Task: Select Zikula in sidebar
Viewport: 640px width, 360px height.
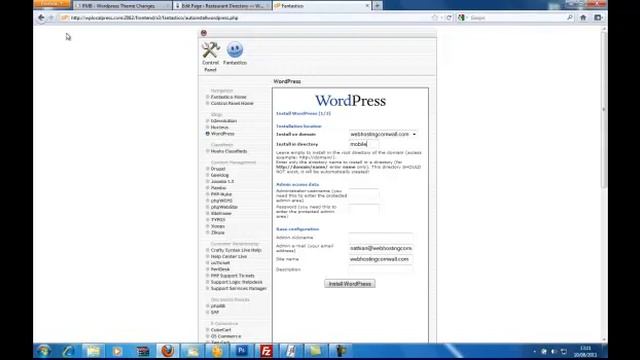Action: coord(218,233)
